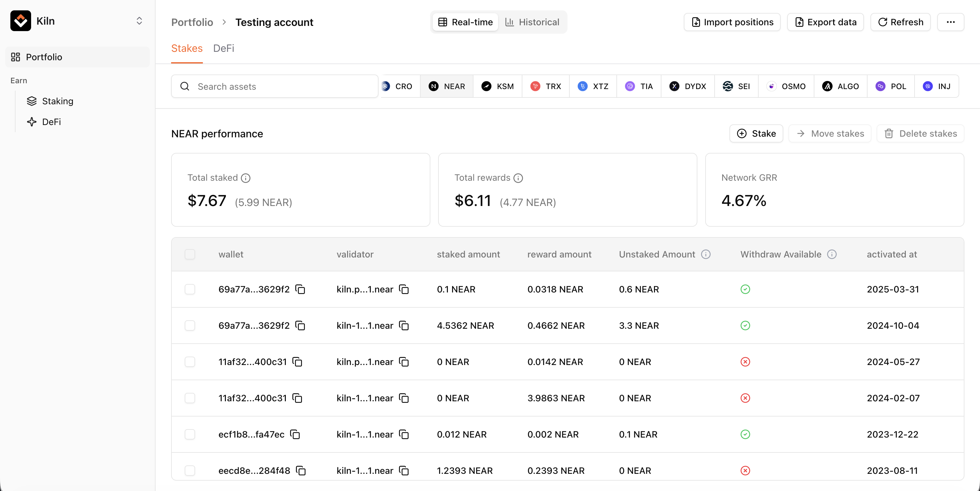This screenshot has height=491, width=980.
Task: Click the Stake button
Action: (x=756, y=133)
